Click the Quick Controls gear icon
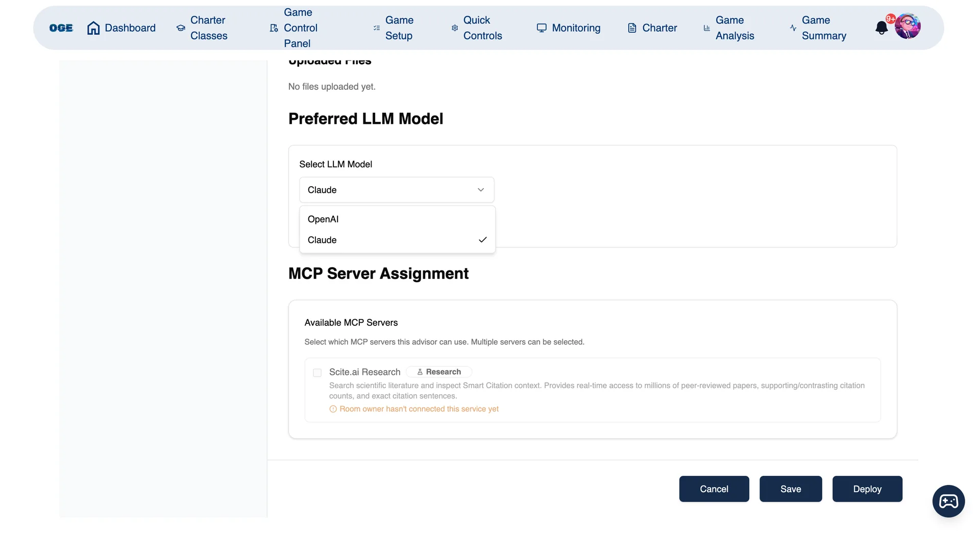 (x=455, y=28)
